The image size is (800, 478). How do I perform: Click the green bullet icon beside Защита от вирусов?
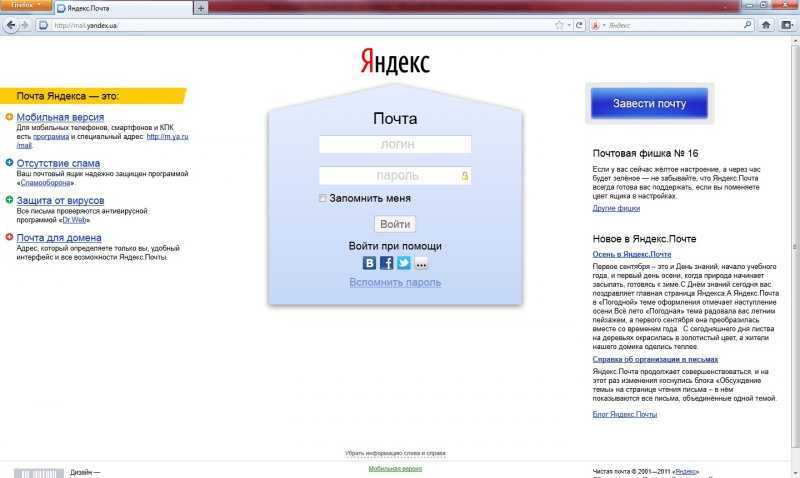point(9,200)
